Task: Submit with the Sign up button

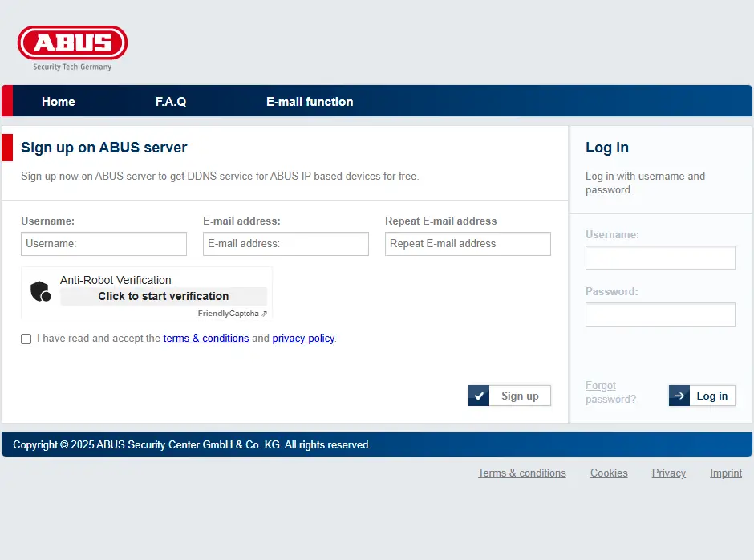Action: [x=509, y=396]
